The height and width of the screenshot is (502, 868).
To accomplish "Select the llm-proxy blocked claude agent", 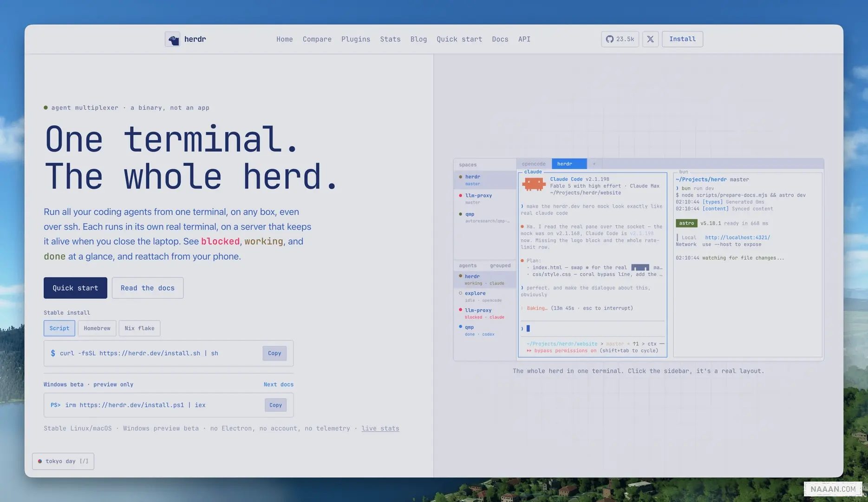I will 485,313.
